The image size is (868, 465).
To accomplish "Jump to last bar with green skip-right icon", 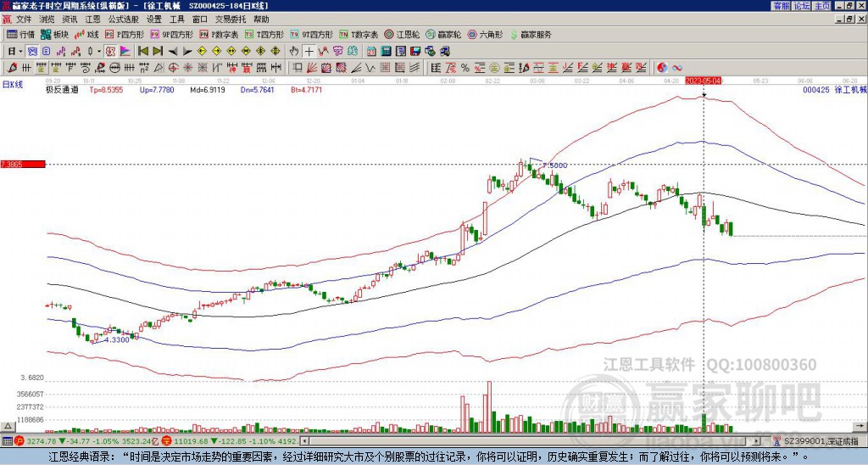I will 158,51.
